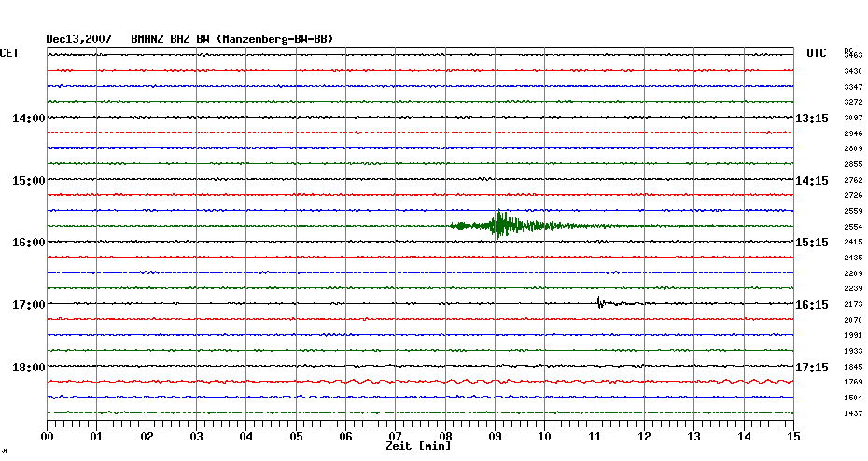
Task: Click the date label Dec13,2007
Action: click(x=78, y=39)
